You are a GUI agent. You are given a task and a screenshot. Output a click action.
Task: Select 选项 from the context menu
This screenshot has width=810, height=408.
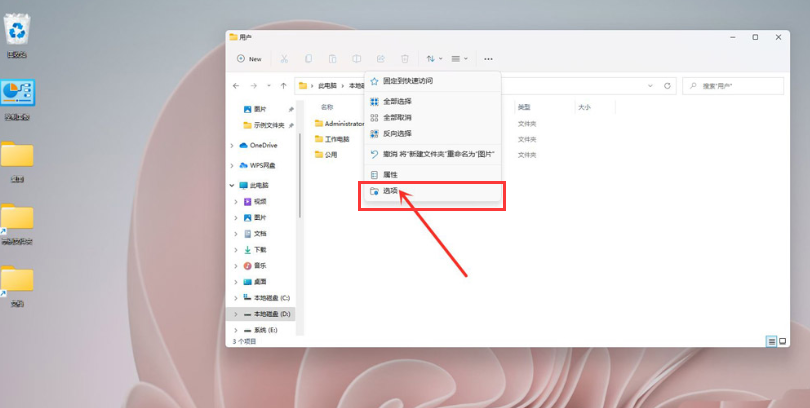(x=390, y=190)
